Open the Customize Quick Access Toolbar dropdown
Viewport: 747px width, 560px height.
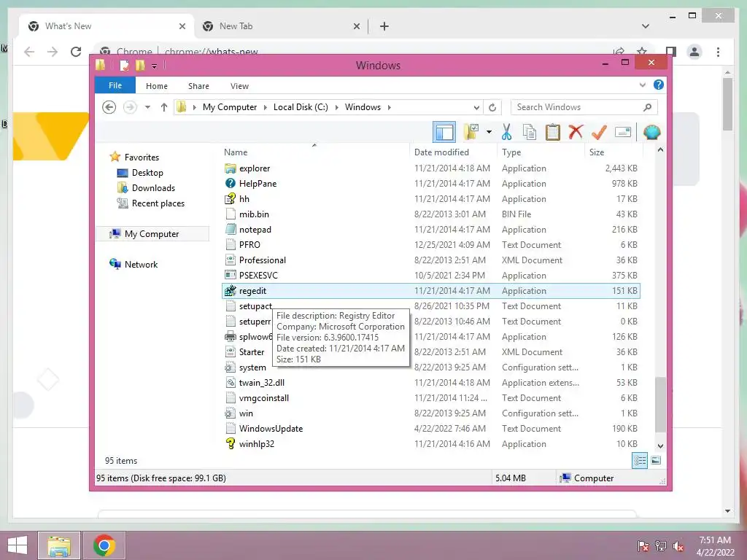155,66
